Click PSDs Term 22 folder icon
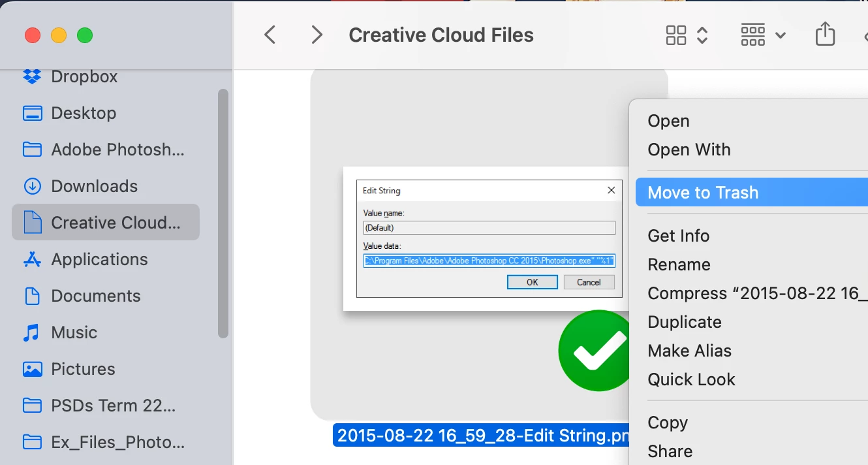 [x=32, y=406]
